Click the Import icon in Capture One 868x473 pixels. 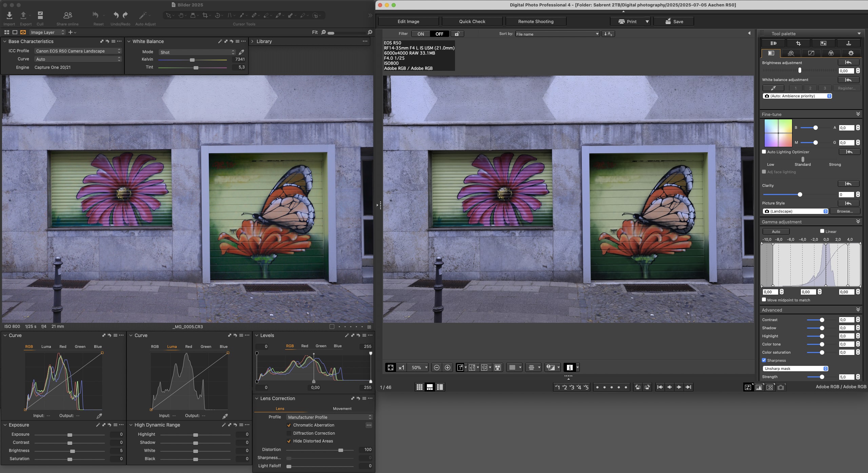9,15
